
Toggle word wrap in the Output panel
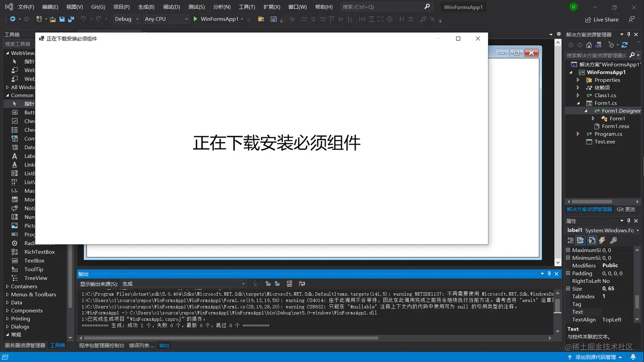[x=302, y=284]
